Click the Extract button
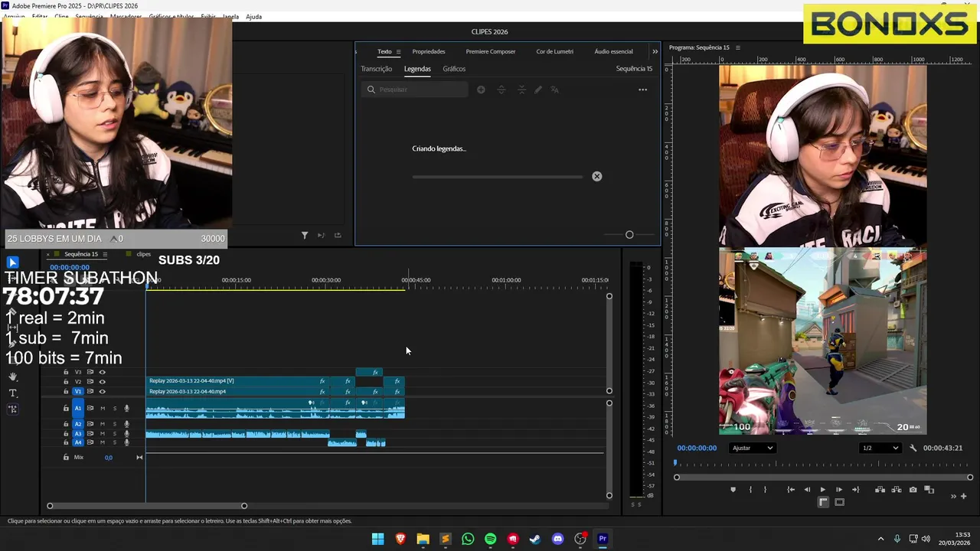 coord(897,490)
